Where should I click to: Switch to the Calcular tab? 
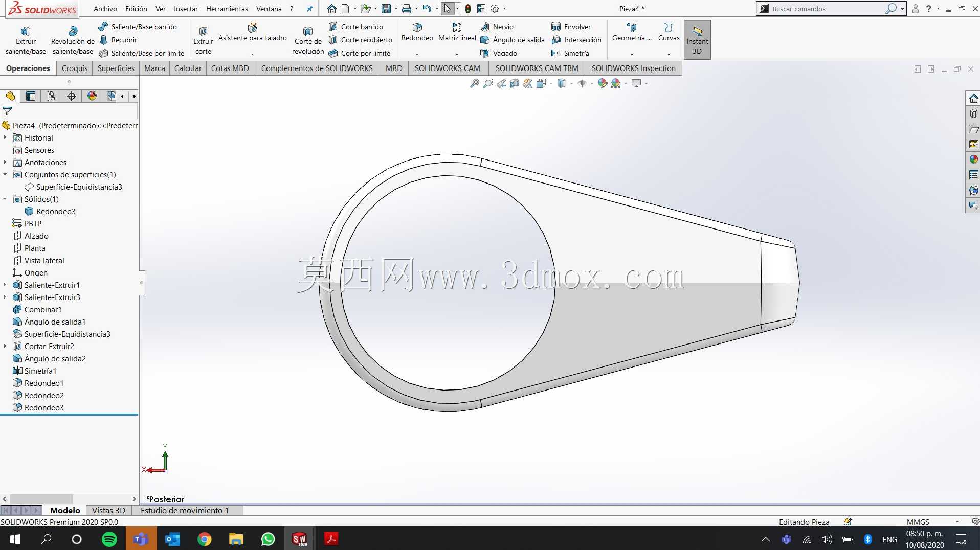pos(188,68)
